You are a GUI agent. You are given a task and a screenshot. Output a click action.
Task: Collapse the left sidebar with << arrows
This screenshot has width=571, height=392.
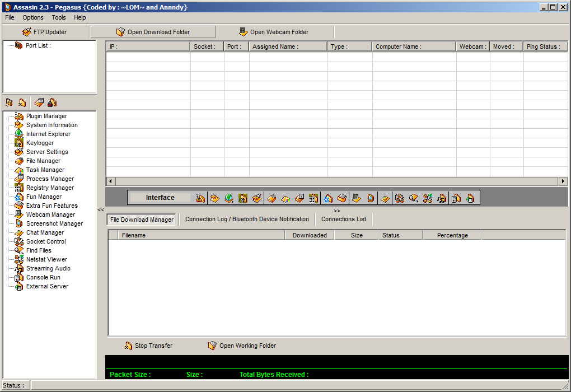point(101,210)
